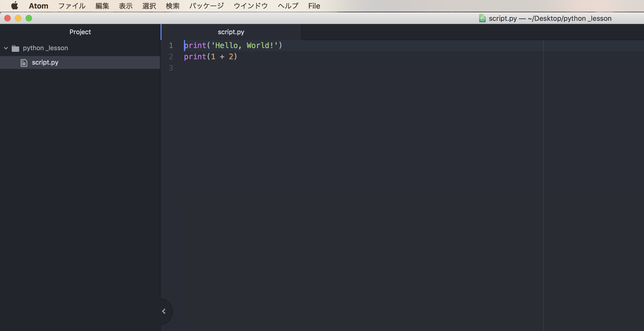Open the ファイル menu
Viewport: 644px width, 331px height.
point(72,6)
